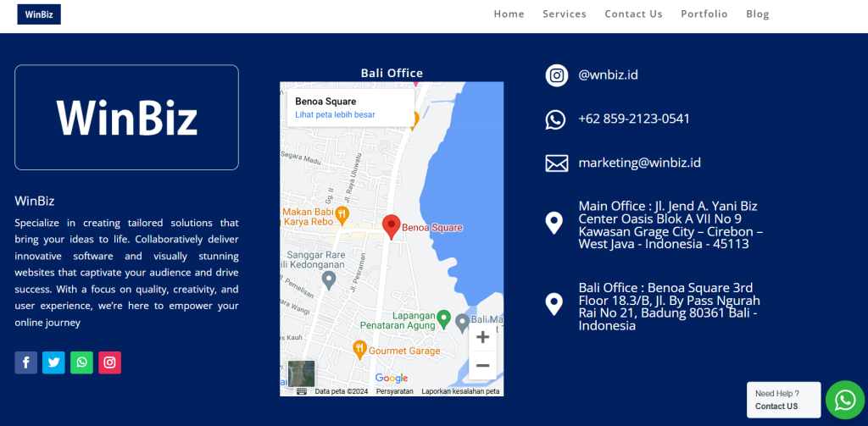
Task: Click the Instagram icon beside @wnbiz.id
Action: (556, 75)
